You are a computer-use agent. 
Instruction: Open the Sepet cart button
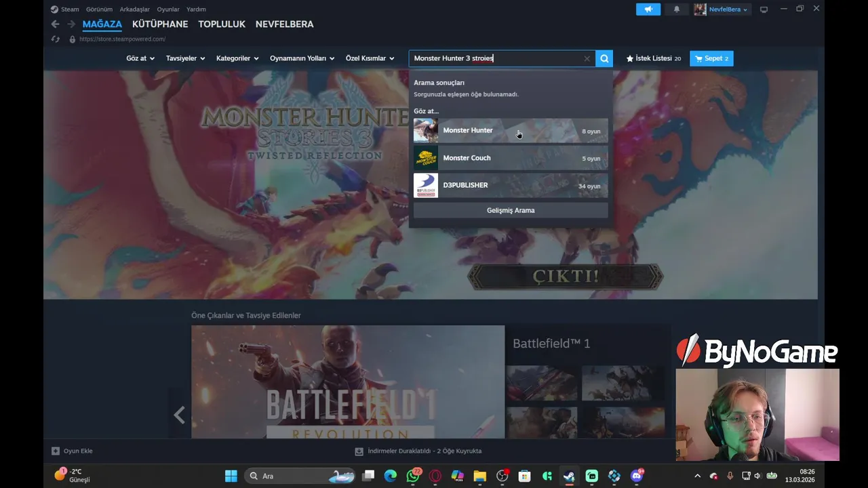click(x=711, y=58)
